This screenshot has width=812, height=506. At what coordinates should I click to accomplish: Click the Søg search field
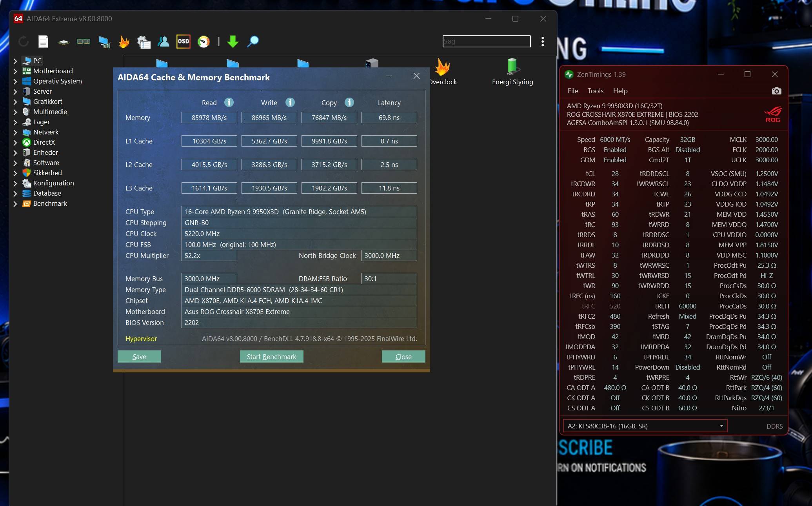[487, 41]
